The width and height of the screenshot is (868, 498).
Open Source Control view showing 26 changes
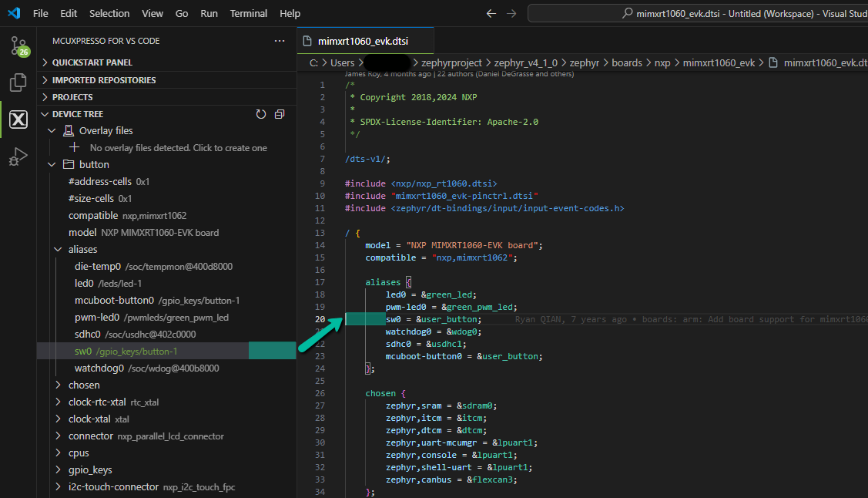pyautogui.click(x=16, y=46)
